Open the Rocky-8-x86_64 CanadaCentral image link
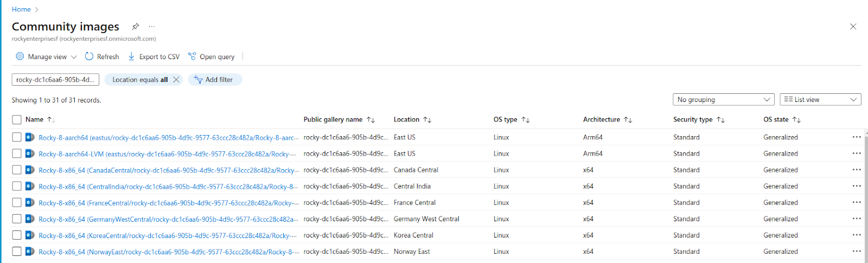 (x=168, y=170)
